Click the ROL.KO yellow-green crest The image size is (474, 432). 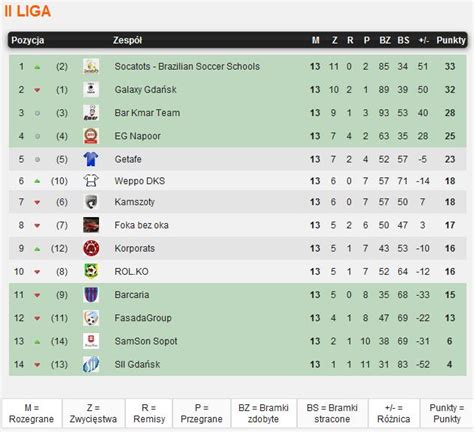pos(91,271)
